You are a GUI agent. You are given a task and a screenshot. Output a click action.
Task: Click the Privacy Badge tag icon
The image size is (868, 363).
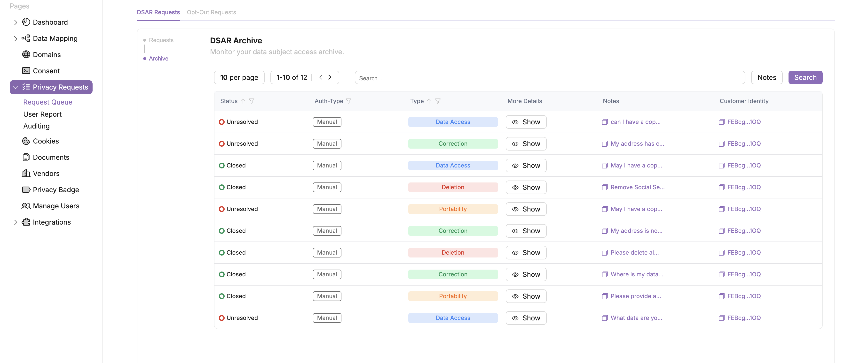26,189
